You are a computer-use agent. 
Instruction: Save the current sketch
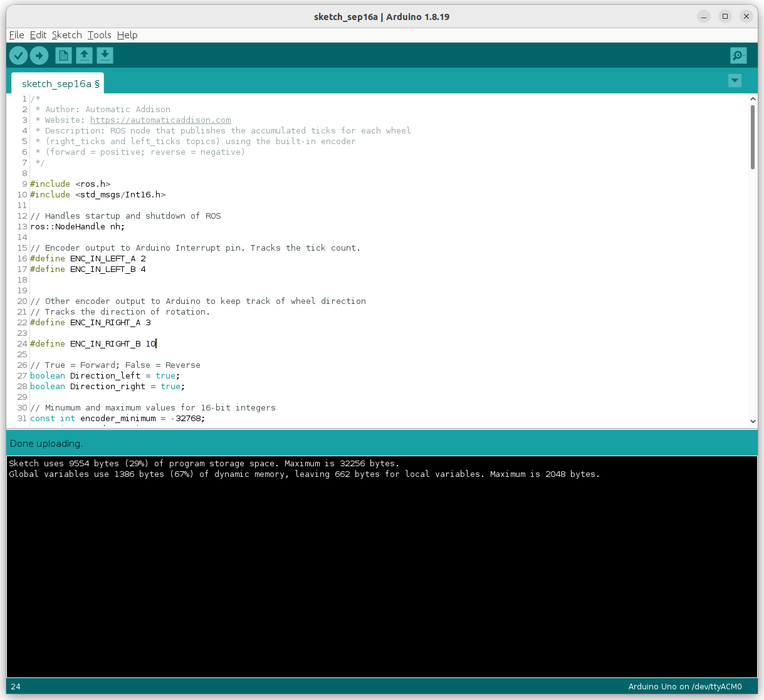click(x=105, y=56)
